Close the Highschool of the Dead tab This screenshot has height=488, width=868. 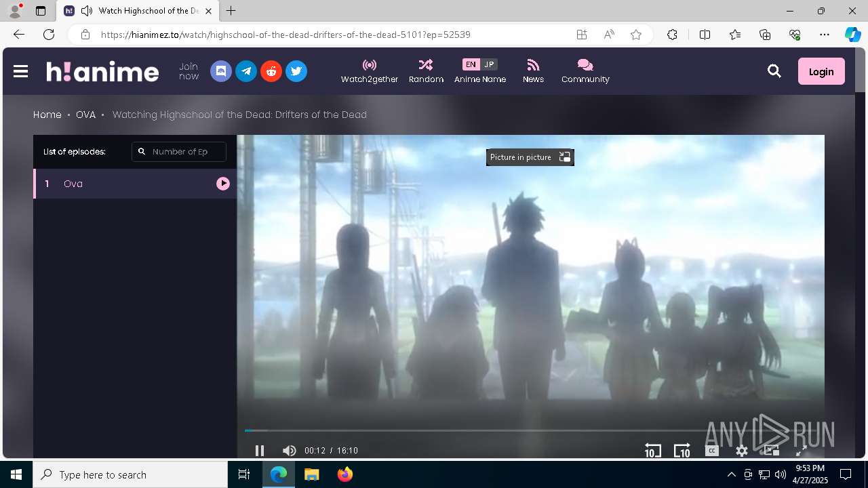coord(208,11)
